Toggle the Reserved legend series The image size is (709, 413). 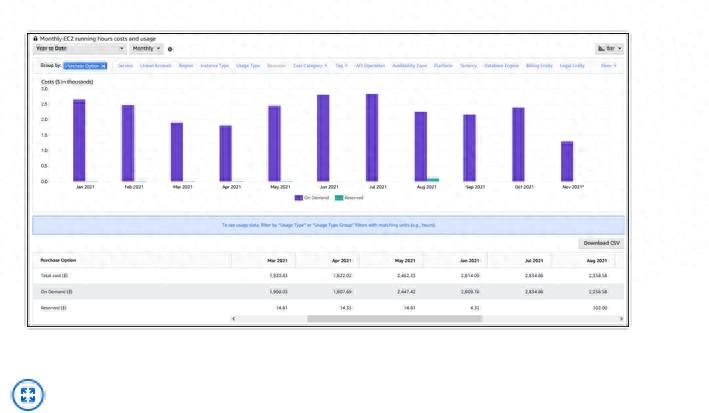tap(350, 198)
